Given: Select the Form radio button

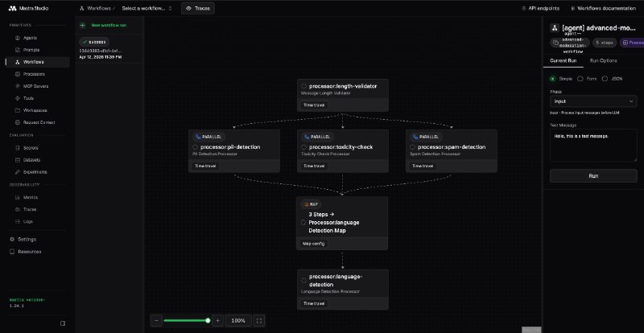Looking at the screenshot, I should (580, 79).
